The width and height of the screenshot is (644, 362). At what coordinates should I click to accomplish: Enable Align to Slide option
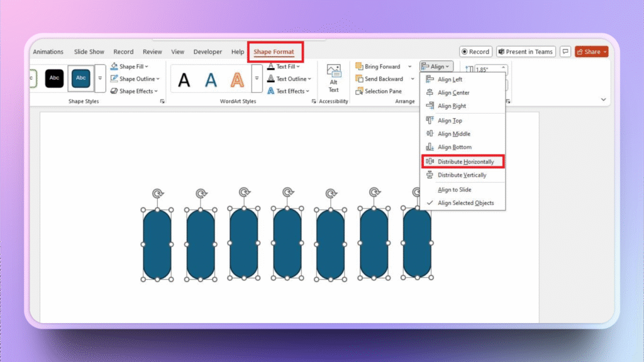click(x=454, y=190)
